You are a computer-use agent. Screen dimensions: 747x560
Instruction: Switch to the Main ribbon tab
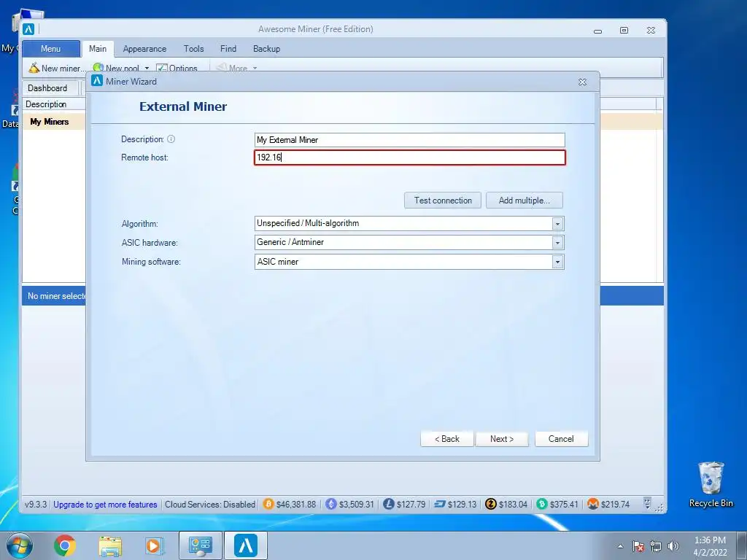tap(98, 49)
